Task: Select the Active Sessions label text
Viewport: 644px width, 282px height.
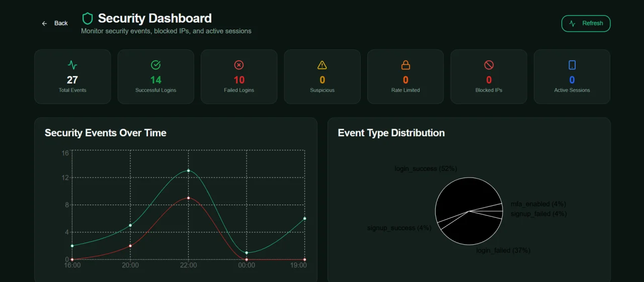Action: coord(572,90)
